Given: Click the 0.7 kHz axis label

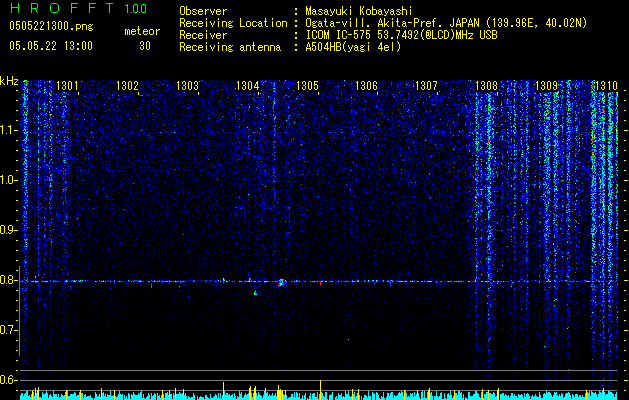Looking at the screenshot, I should [9, 330].
